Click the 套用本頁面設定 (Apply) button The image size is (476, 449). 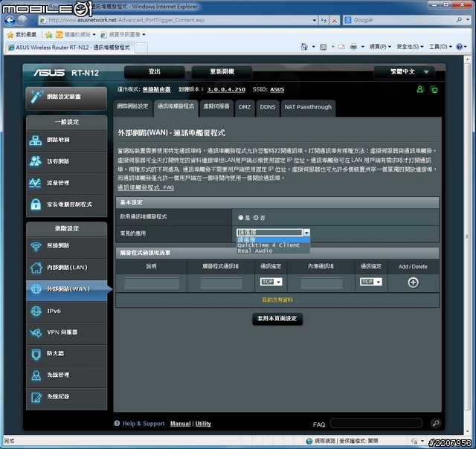(277, 319)
